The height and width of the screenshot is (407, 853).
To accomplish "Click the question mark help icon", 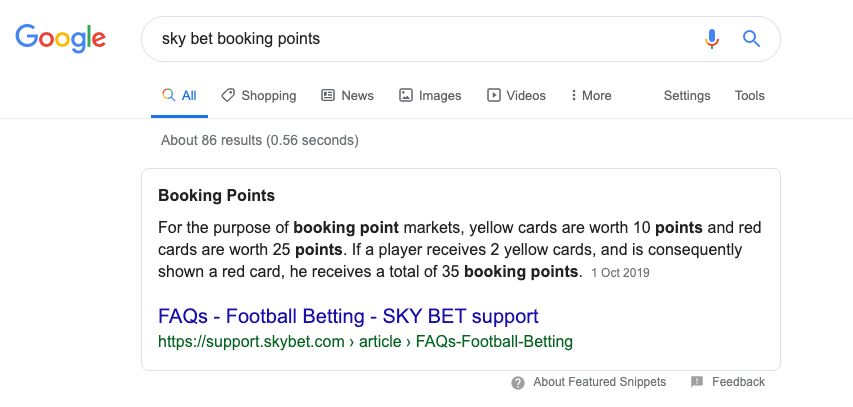I will click(518, 383).
